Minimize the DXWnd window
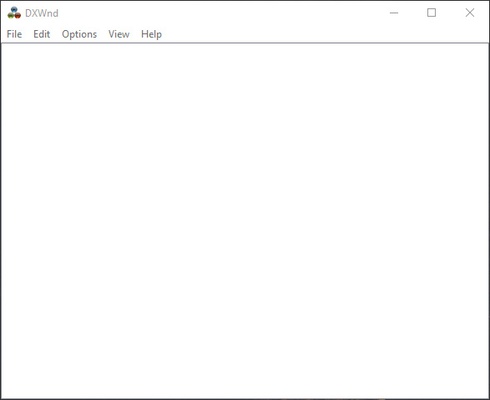The height and width of the screenshot is (400, 490). point(394,13)
